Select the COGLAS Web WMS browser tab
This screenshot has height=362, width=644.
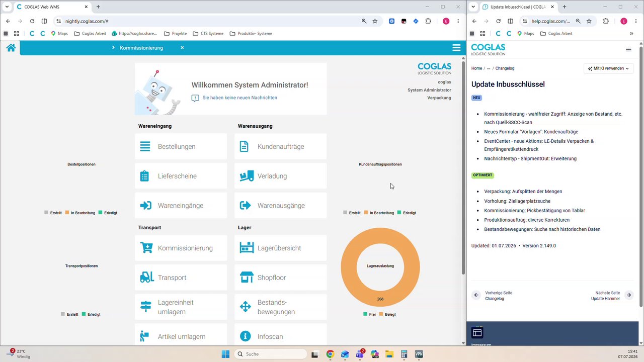[x=52, y=7]
